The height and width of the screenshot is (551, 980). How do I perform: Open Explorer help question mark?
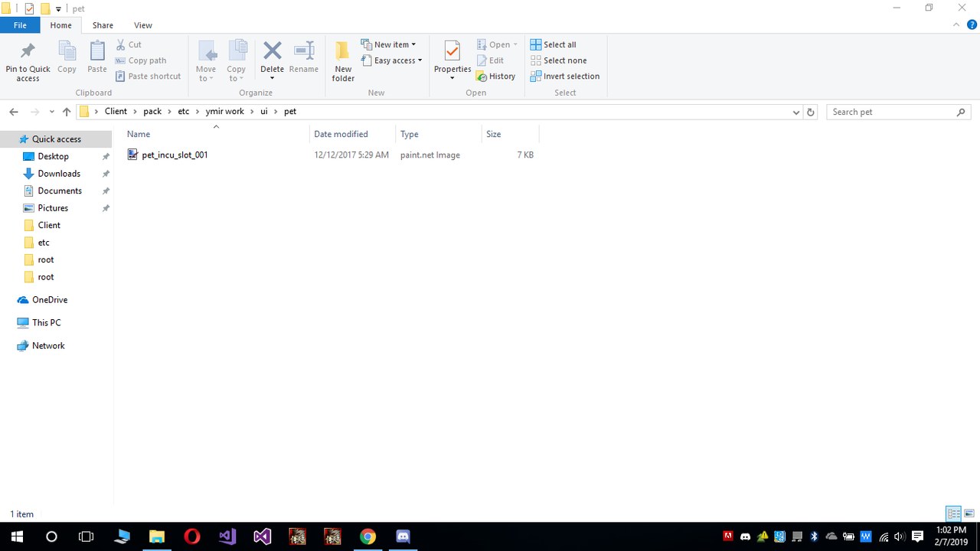pyautogui.click(x=972, y=25)
